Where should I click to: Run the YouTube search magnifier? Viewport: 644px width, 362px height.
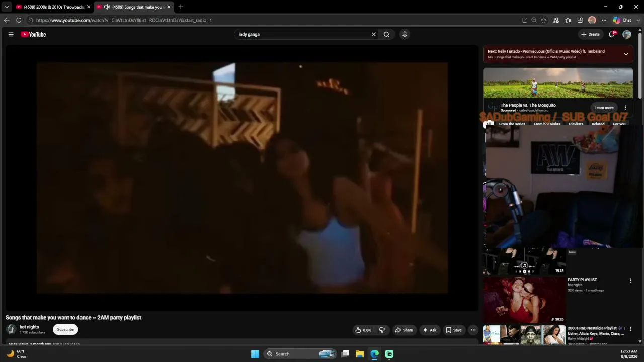[x=386, y=34]
